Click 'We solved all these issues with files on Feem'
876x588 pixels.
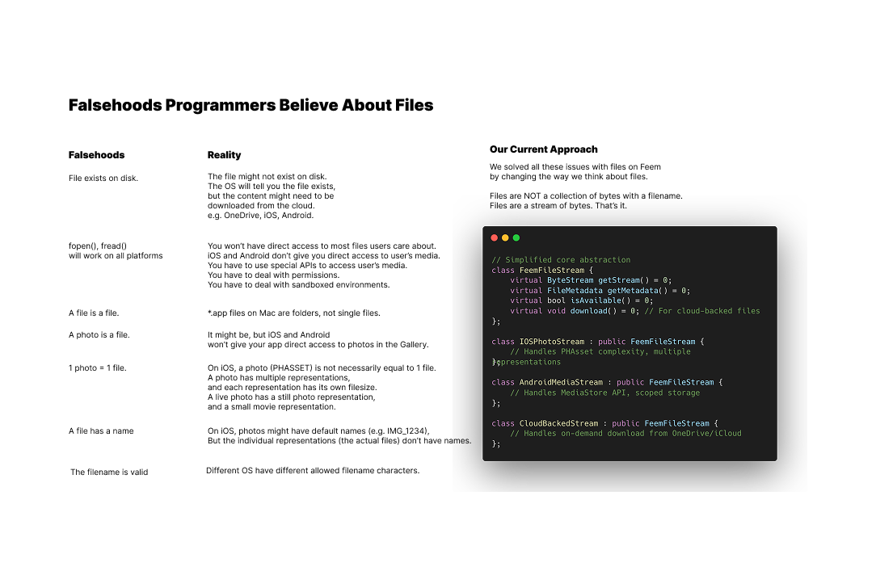tap(575, 167)
